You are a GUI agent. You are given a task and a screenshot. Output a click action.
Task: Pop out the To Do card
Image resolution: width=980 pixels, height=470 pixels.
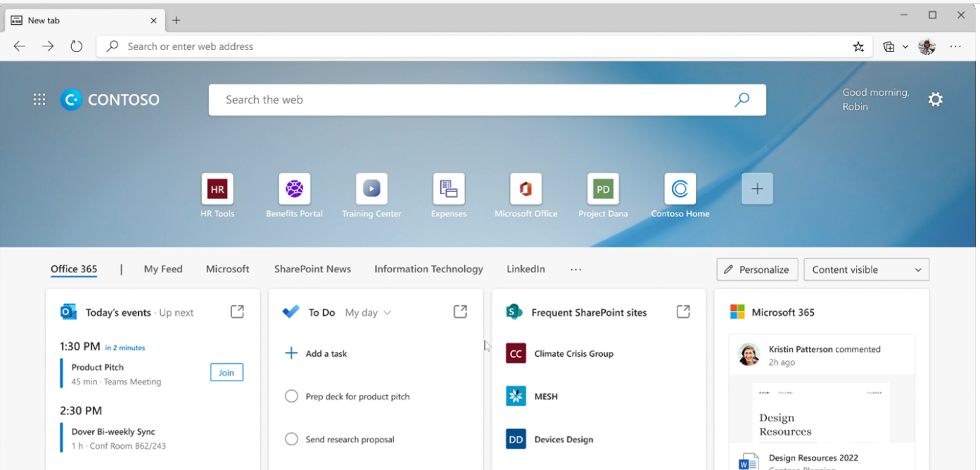tap(460, 312)
